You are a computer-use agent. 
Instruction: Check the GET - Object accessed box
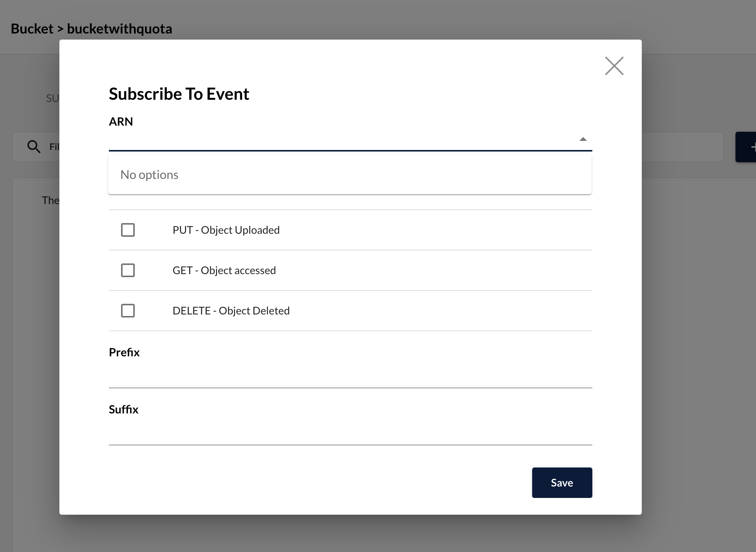(128, 270)
